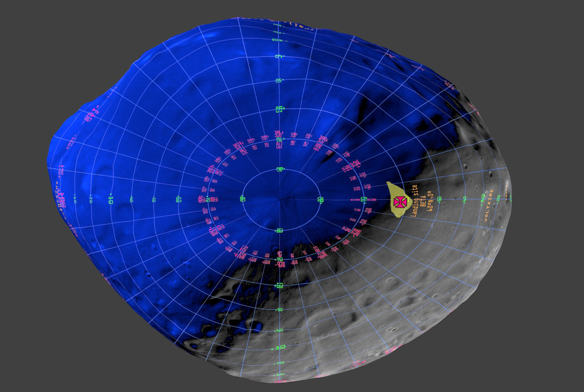Select green 60 label left of pole
Viewport: 584px width, 392px height.
point(179,199)
